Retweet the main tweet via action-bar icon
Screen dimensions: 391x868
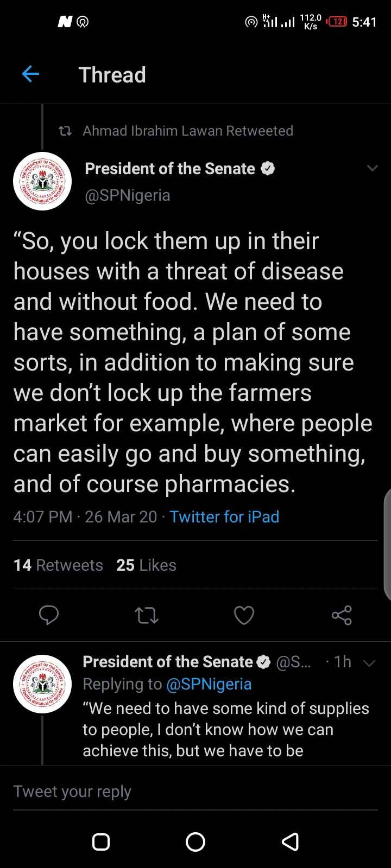tap(146, 615)
